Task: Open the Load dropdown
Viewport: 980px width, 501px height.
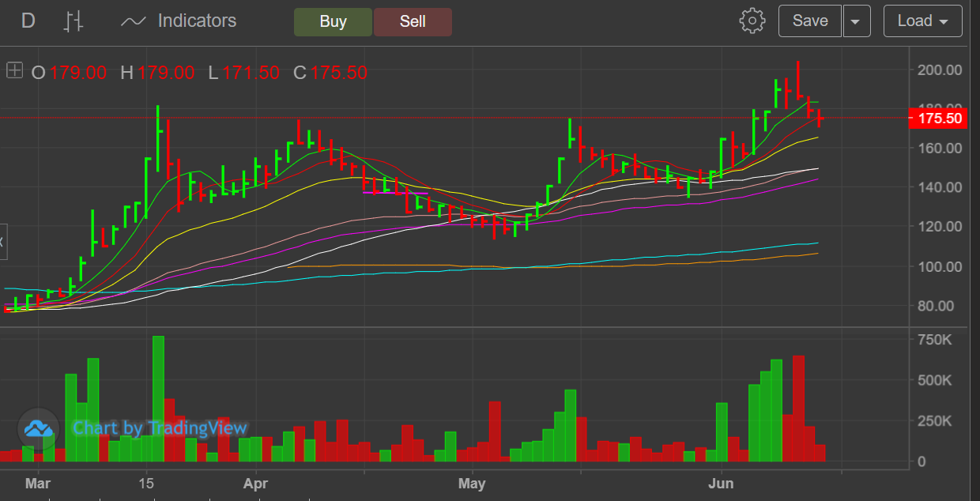Action: coord(923,21)
